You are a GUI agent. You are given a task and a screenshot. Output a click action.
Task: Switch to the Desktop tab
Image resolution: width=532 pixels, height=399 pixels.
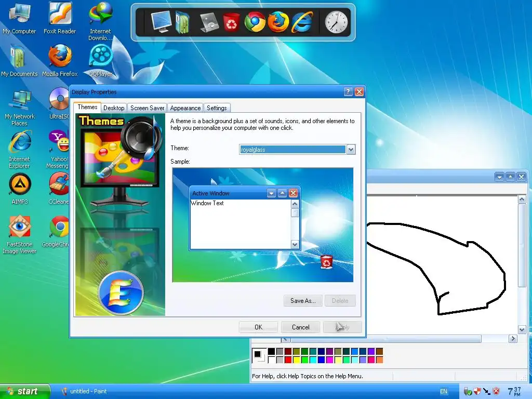(x=114, y=108)
